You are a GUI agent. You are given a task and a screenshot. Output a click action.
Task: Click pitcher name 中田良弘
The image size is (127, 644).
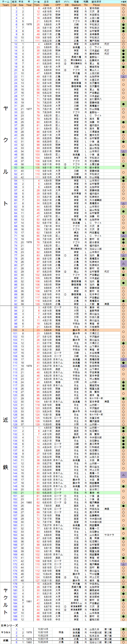(94, 584)
